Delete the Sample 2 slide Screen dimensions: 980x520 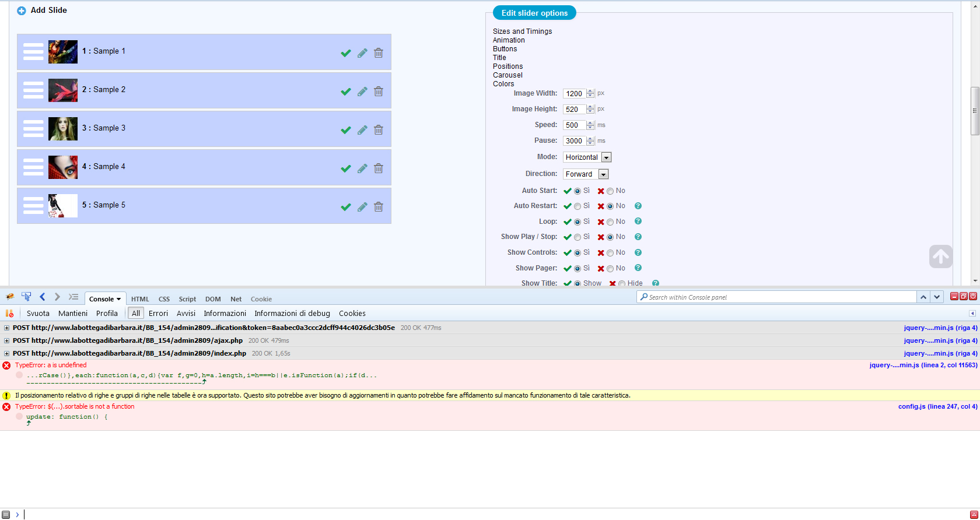379,92
